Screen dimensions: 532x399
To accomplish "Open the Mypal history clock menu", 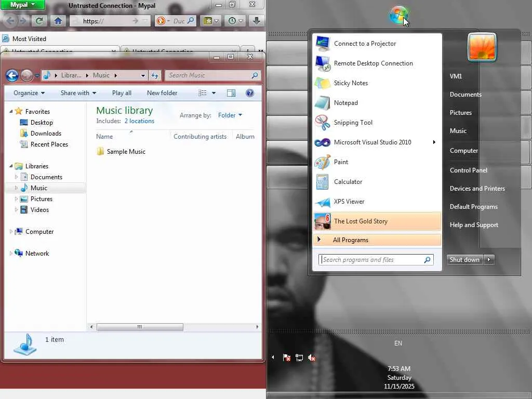I will 235,21.
